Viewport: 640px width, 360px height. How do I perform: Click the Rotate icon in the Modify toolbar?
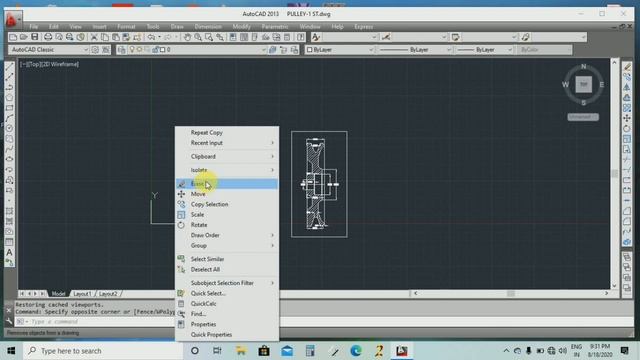(x=627, y=129)
